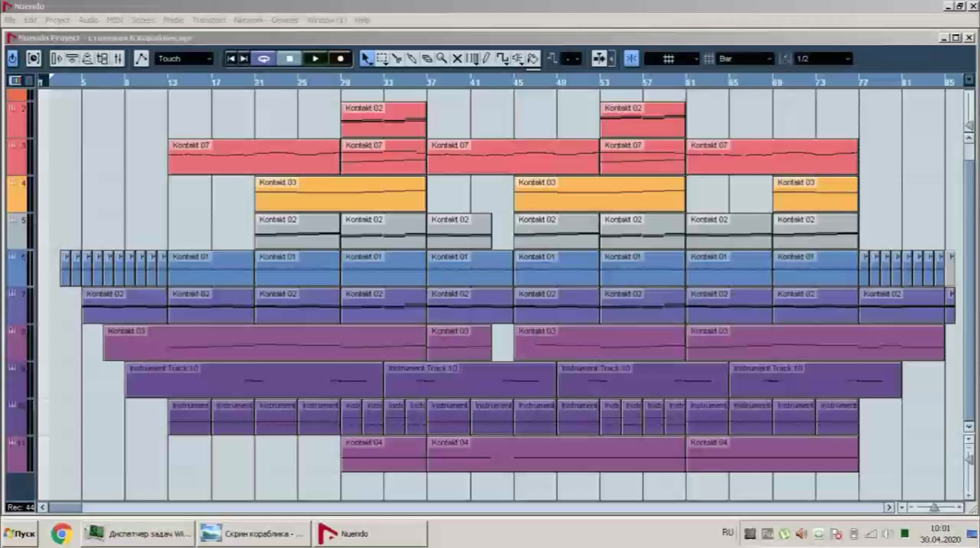Toggle Snap on/off button
This screenshot has width=980, height=548.
coord(631,59)
